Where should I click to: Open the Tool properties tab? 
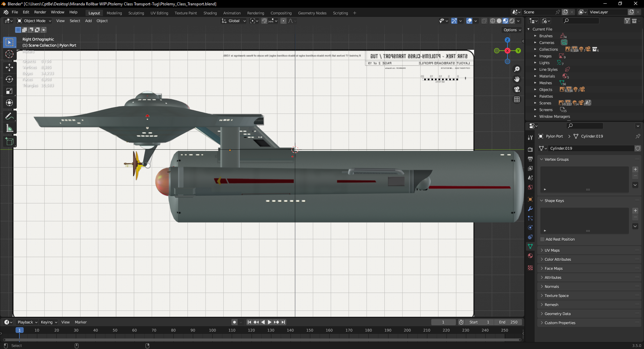coord(530,138)
